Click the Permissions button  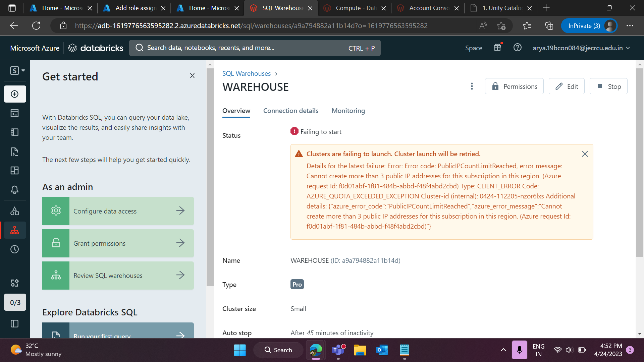(x=514, y=86)
